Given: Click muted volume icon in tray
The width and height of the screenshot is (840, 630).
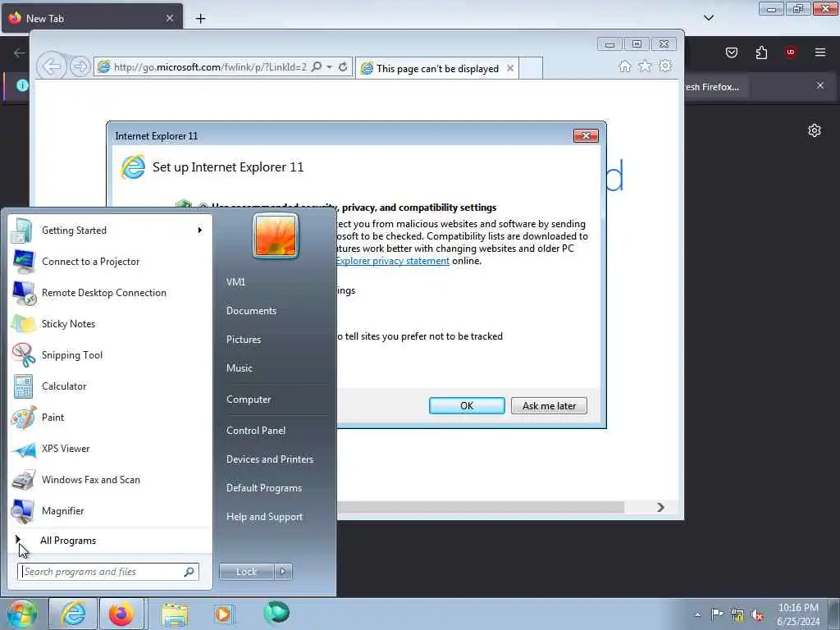Looking at the screenshot, I should click(757, 615).
